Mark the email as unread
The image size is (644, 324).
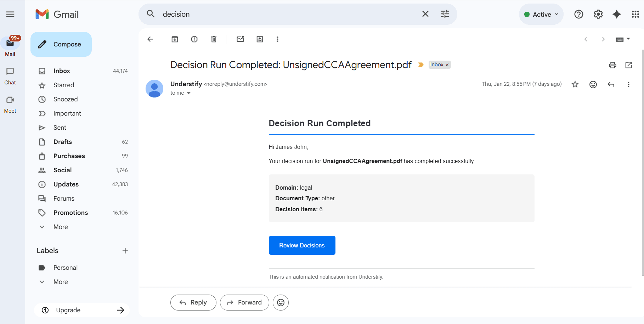pyautogui.click(x=240, y=39)
